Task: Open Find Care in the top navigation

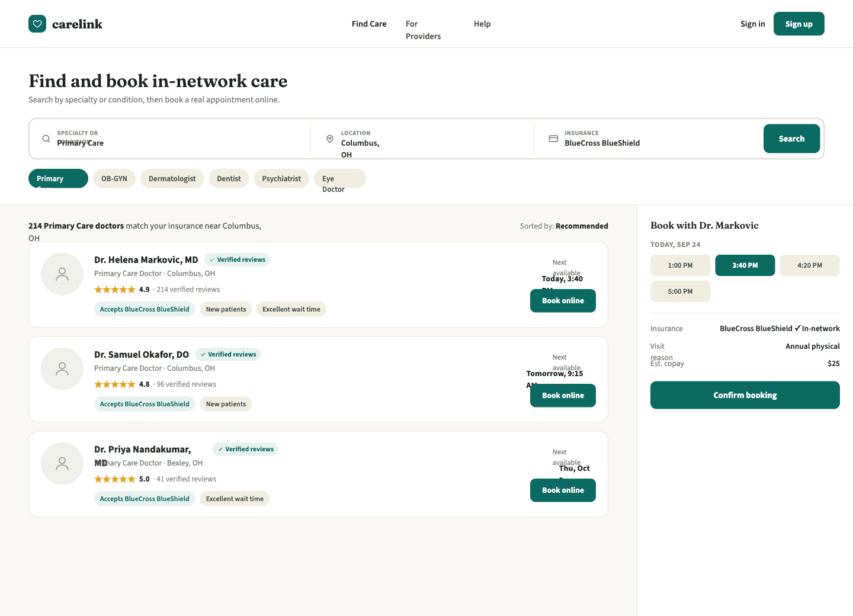Action: pos(369,24)
